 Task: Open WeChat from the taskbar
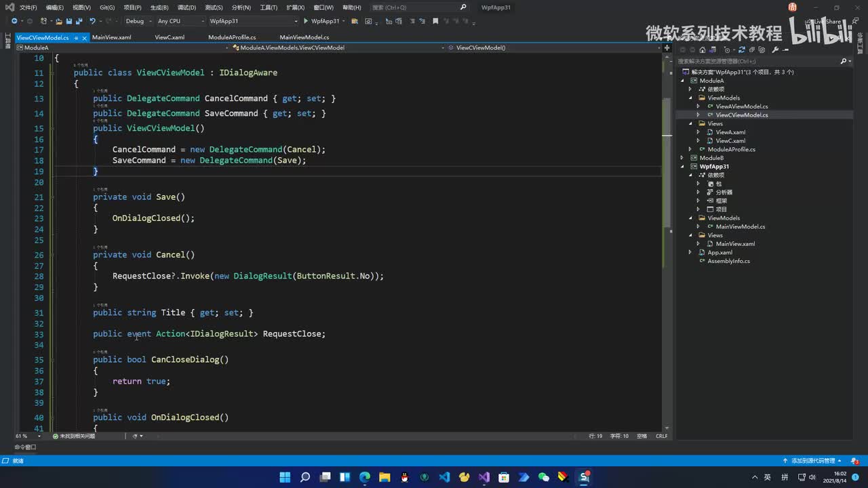coord(543,477)
